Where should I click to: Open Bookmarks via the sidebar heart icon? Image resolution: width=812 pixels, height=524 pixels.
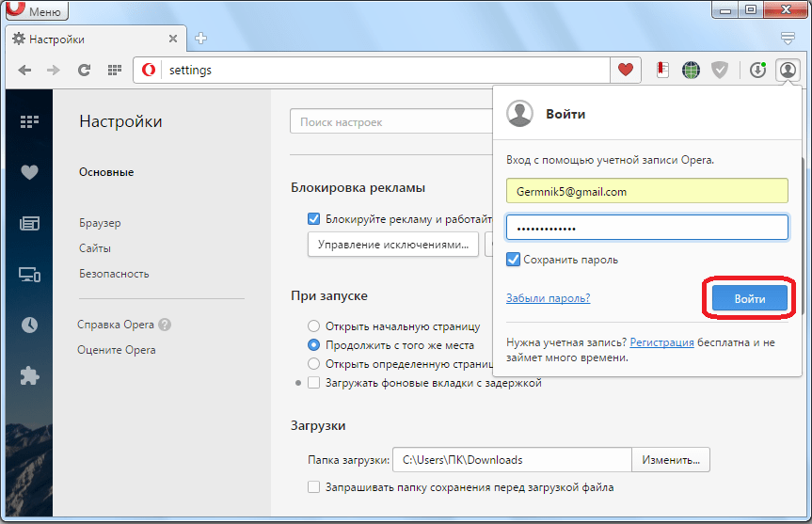click(29, 172)
